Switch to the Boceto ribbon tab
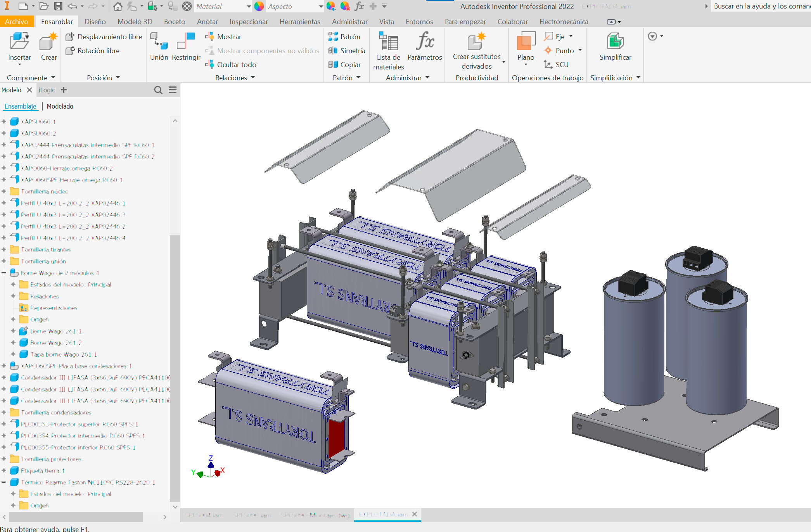This screenshot has width=811, height=532. tap(175, 21)
